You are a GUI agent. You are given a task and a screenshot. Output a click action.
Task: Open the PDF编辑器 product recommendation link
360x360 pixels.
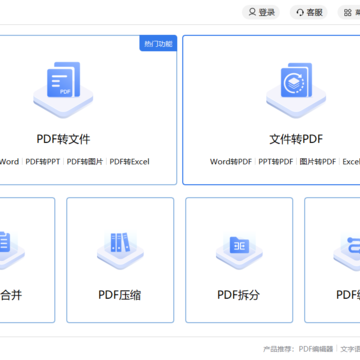[x=316, y=349]
